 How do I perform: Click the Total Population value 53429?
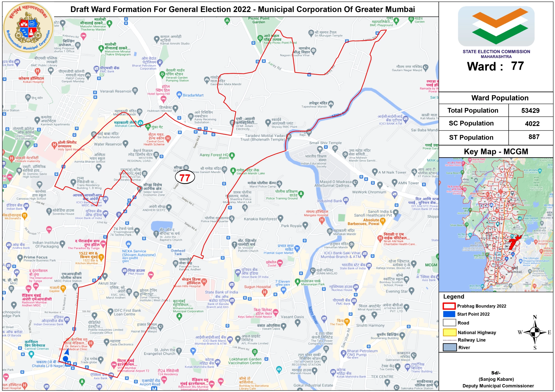pyautogui.click(x=530, y=111)
